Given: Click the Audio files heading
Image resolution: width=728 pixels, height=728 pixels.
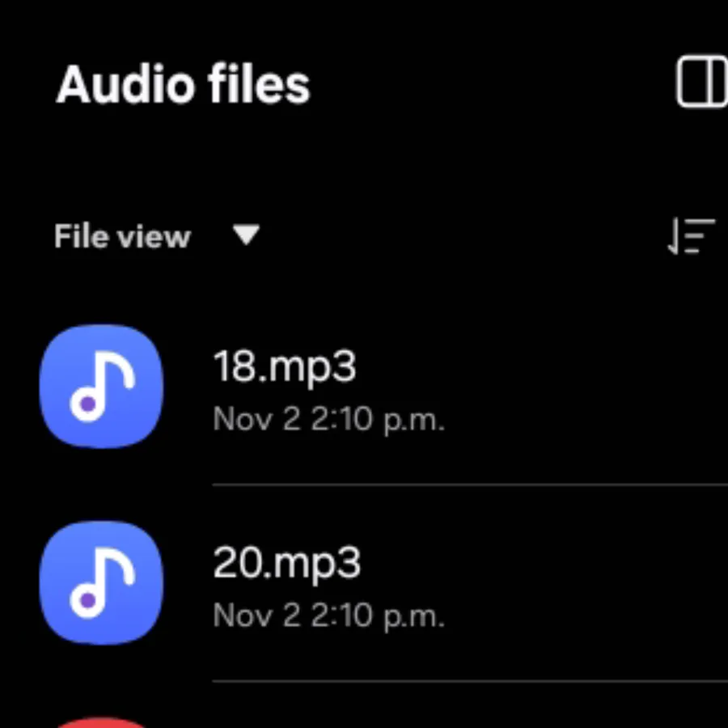Looking at the screenshot, I should tap(183, 84).
